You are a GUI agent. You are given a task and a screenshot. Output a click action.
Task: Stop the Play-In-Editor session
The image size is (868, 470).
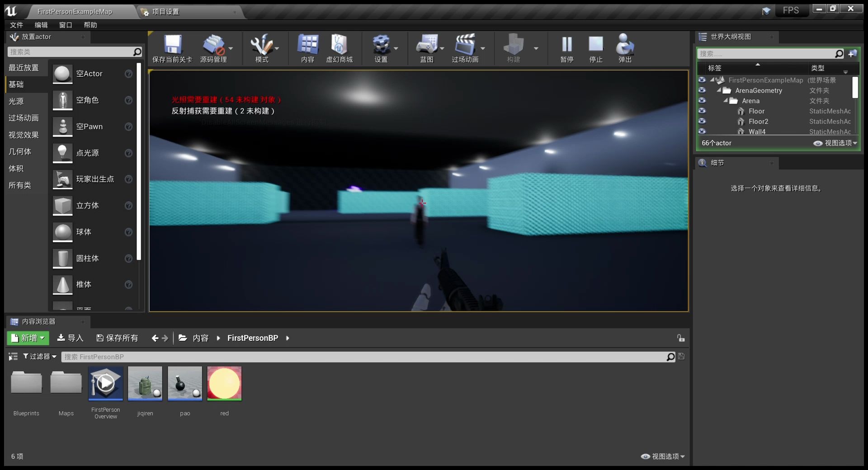(x=595, y=47)
